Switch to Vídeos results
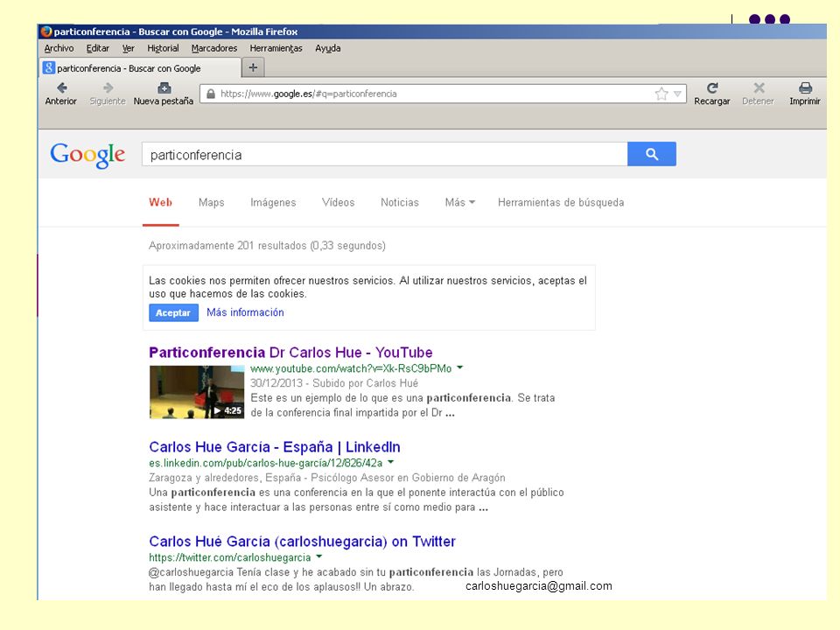840x630 pixels. tap(338, 202)
